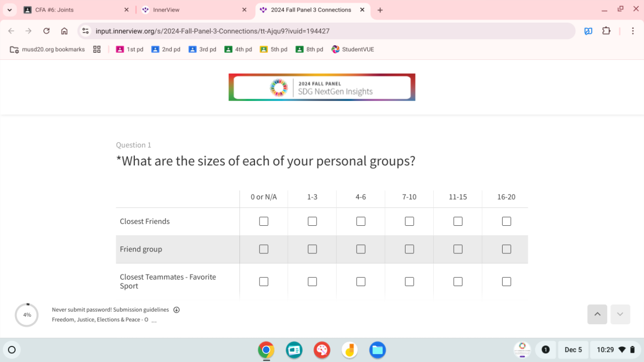644x362 pixels.
Task: Go to the browser home page icon
Action: (x=64, y=31)
